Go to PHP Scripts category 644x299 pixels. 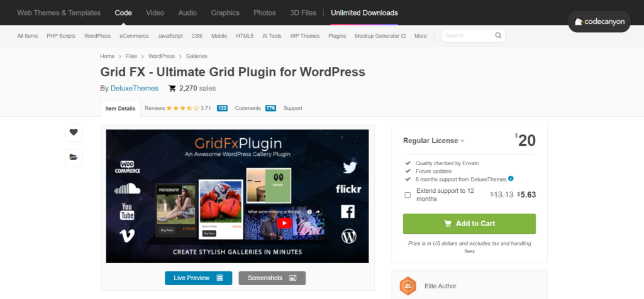(61, 36)
